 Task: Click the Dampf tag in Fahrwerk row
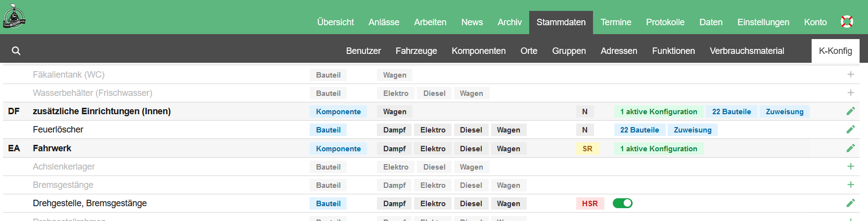(394, 149)
